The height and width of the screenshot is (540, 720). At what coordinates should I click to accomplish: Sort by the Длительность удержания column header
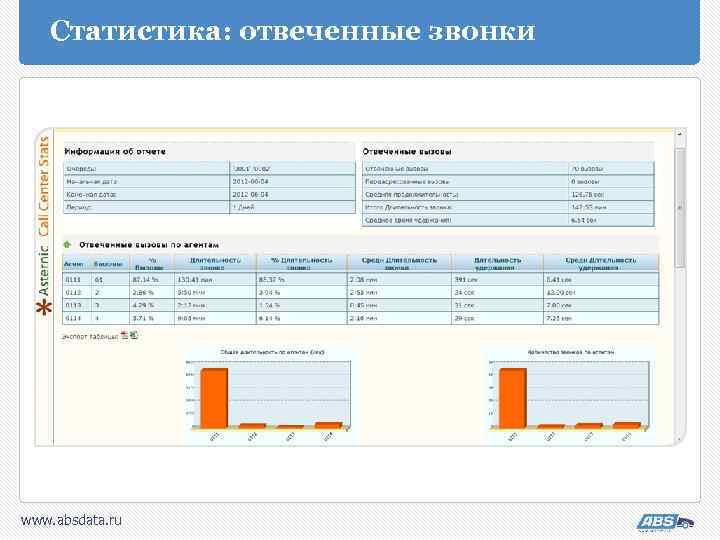497,264
